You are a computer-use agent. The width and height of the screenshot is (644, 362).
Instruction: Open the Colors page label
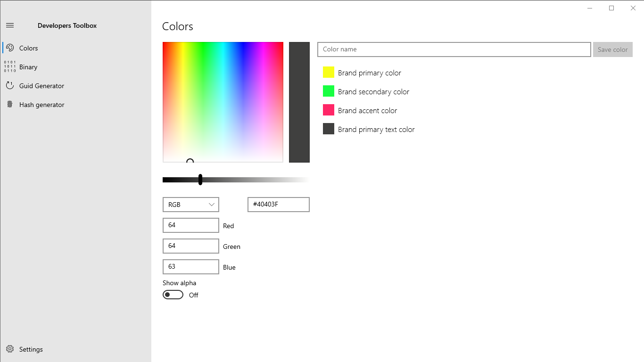click(x=28, y=48)
